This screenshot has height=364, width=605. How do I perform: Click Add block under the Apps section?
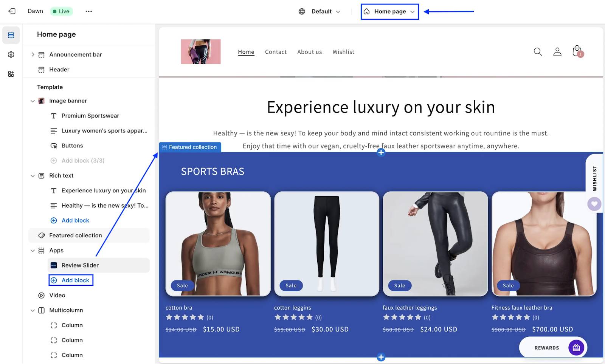tap(71, 280)
